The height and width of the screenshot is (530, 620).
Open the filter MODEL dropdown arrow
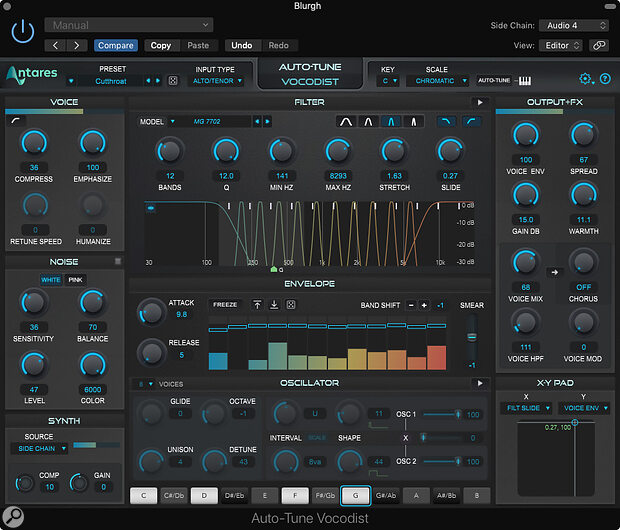tap(173, 121)
